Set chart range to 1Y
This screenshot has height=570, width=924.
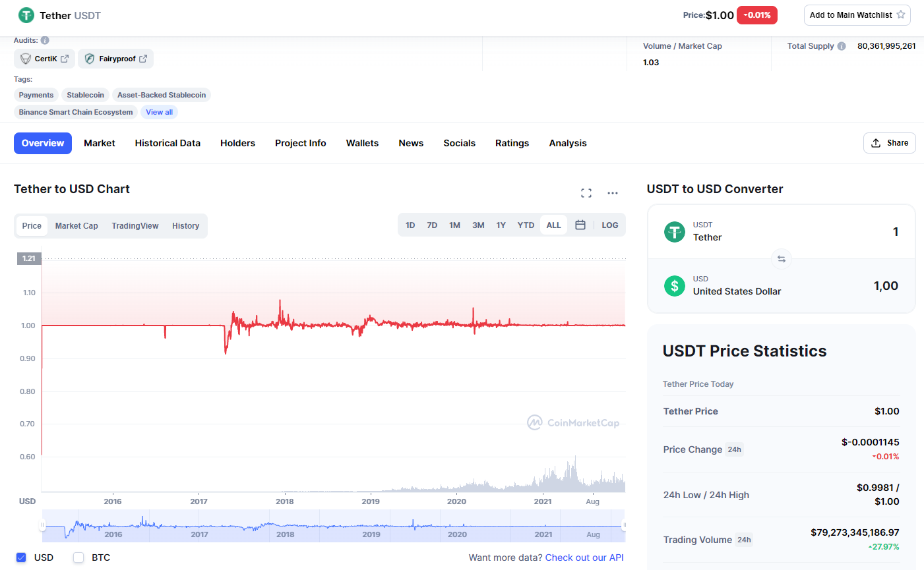click(x=501, y=225)
